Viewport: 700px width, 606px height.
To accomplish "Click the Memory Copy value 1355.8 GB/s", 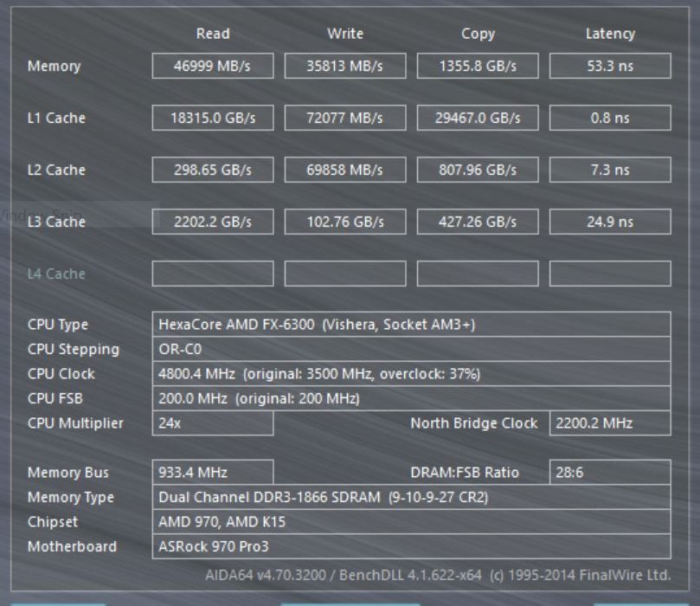I will point(478,66).
